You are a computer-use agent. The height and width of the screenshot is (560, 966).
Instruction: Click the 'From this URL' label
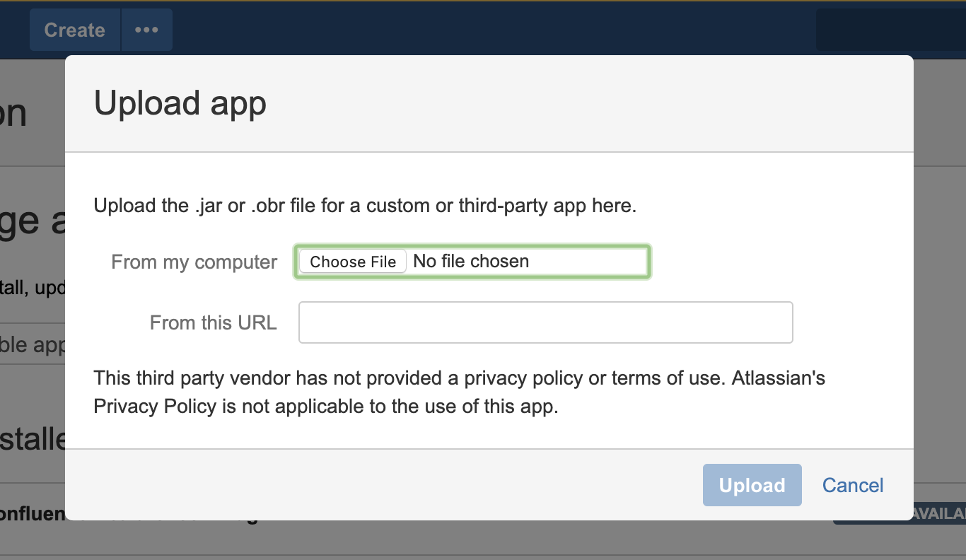214,322
